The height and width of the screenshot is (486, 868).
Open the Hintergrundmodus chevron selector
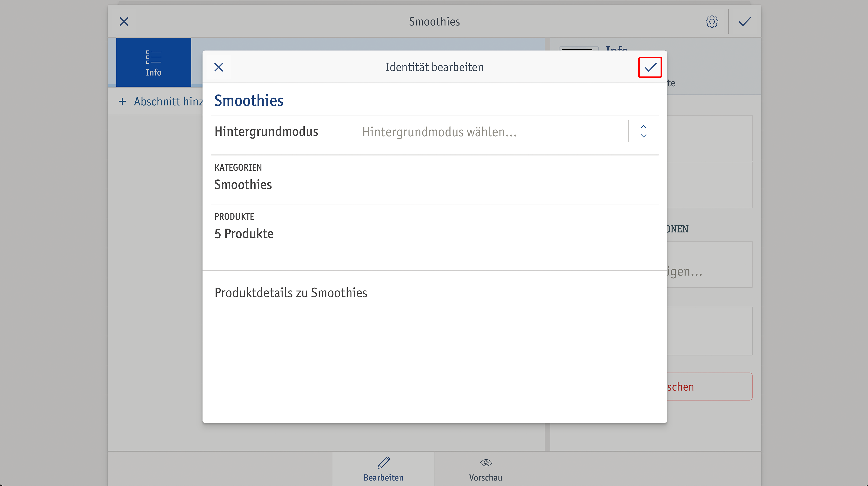644,131
